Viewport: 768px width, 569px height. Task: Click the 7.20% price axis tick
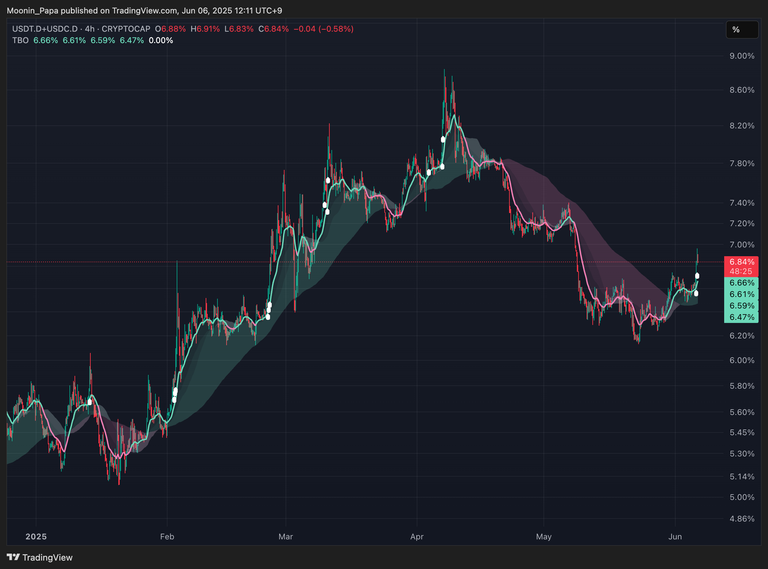pos(742,223)
